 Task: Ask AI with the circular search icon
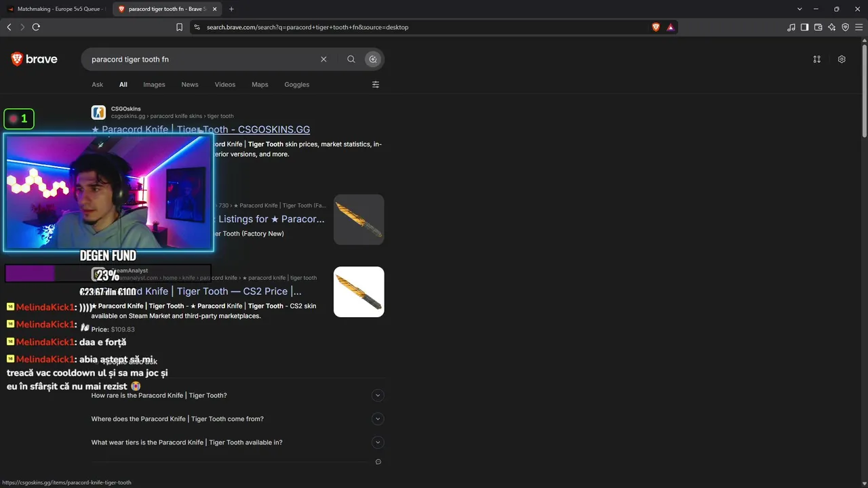[x=373, y=59]
